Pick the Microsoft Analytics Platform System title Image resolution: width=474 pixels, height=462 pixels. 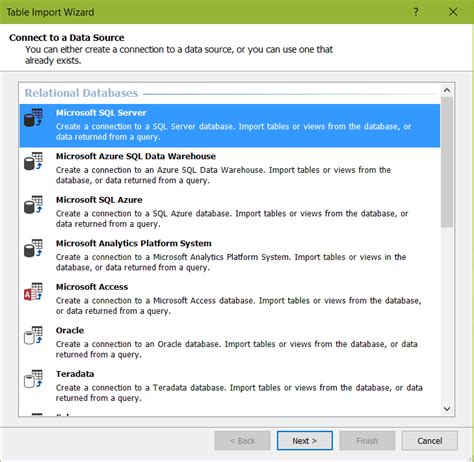[133, 243]
